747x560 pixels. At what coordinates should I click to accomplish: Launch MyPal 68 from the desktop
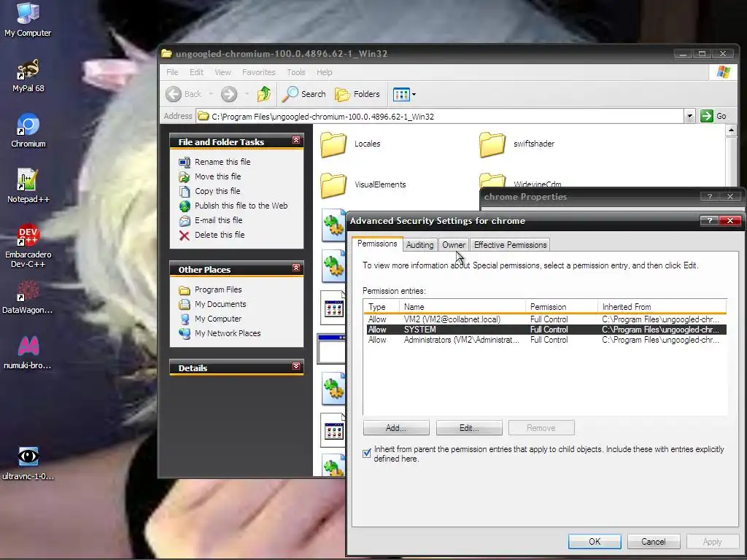click(28, 76)
